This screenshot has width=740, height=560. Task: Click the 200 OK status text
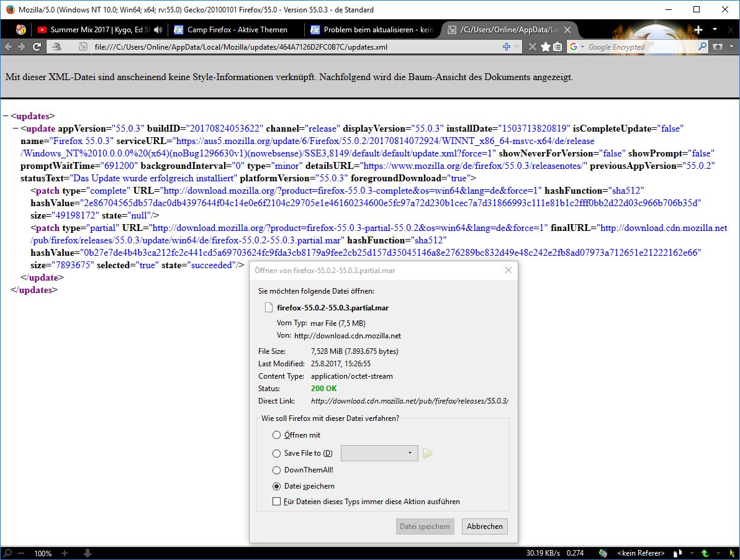point(324,389)
